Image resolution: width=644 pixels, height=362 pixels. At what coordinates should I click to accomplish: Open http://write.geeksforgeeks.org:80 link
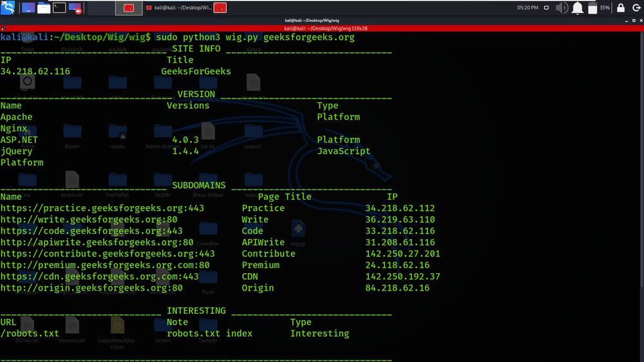click(89, 220)
